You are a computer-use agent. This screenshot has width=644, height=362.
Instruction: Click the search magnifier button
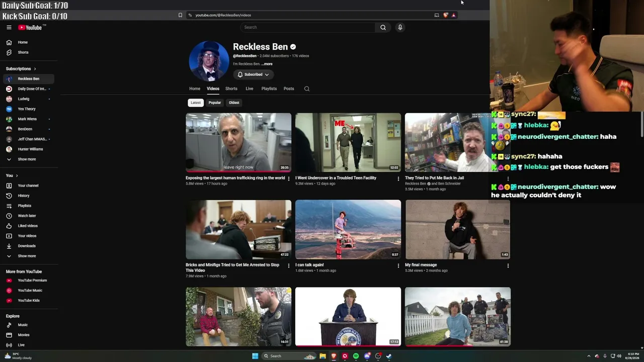click(383, 27)
